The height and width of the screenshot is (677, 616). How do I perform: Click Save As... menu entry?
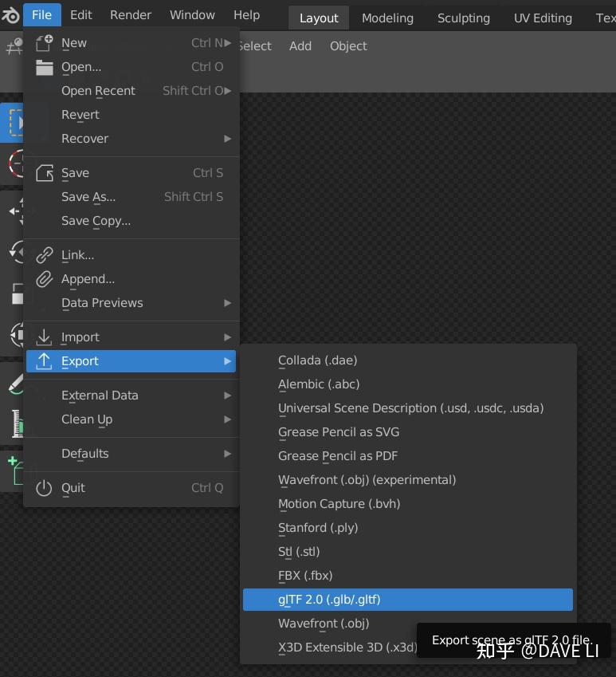pyautogui.click(x=88, y=197)
